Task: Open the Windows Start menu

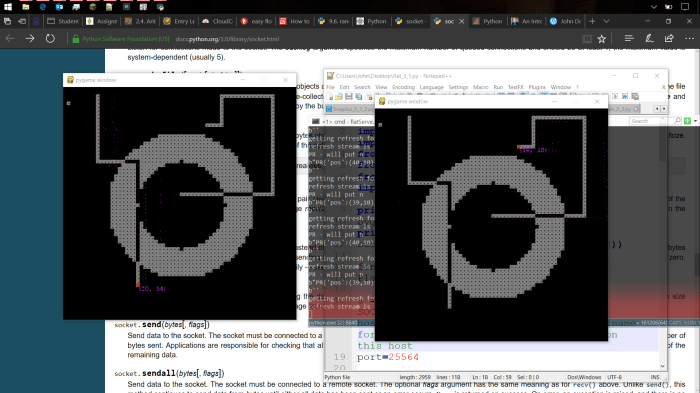Action: point(8,7)
